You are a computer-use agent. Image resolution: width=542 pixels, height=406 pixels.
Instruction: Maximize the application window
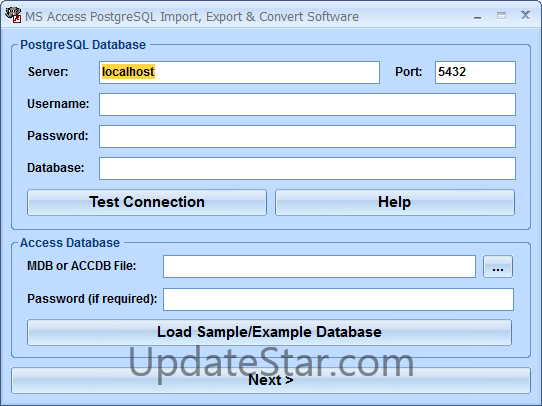pyautogui.click(x=501, y=16)
